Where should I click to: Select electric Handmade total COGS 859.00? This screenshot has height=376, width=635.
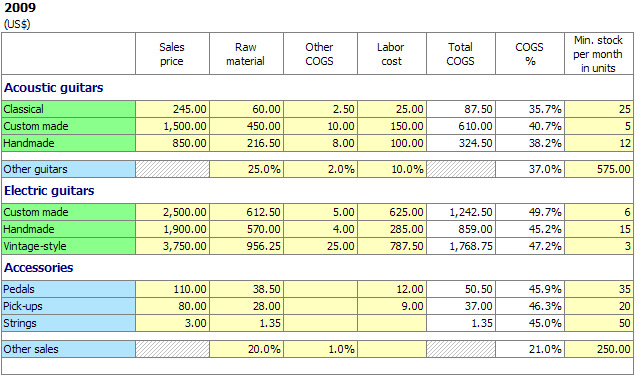461,229
